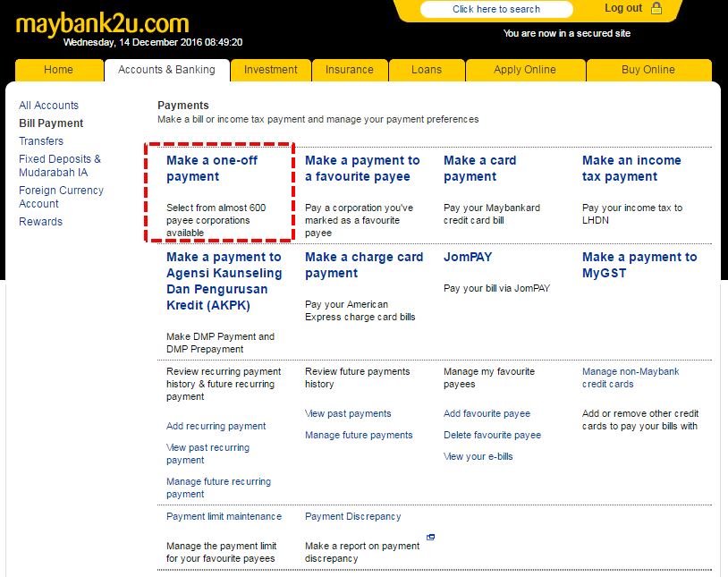Click 'Pay your income tax to LHDN'
The height and width of the screenshot is (577, 728).
coord(632,214)
